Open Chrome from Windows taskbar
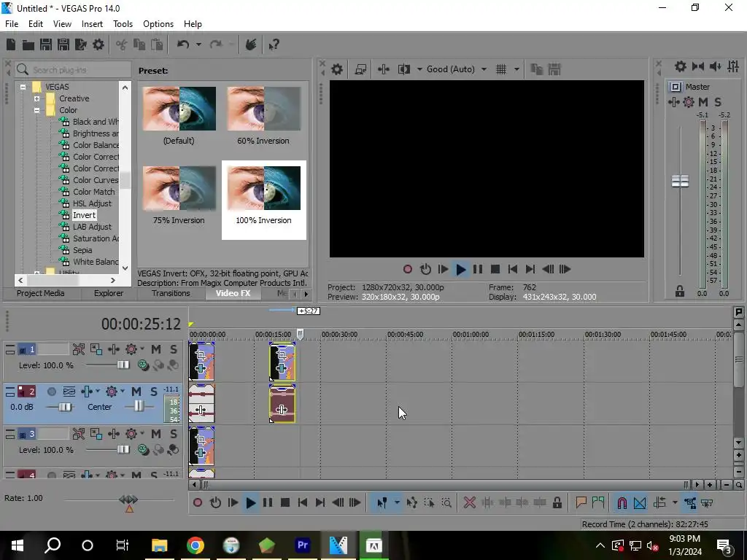The image size is (747, 560). [196, 545]
